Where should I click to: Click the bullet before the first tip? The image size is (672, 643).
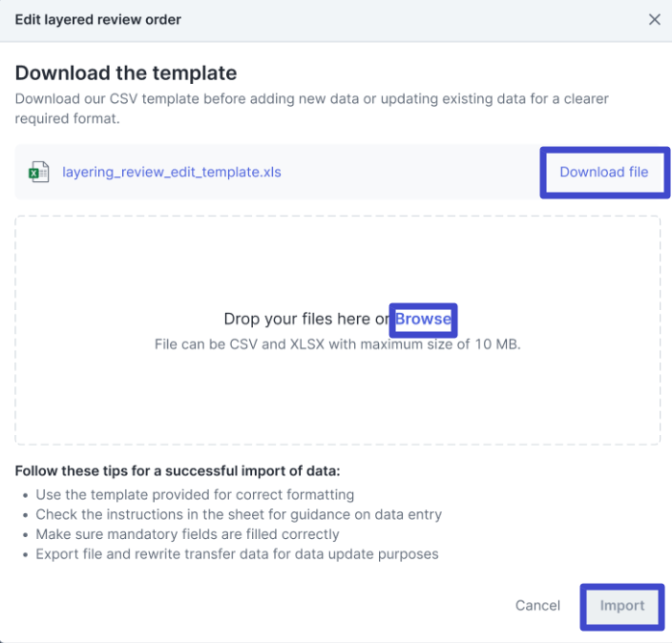[26, 495]
